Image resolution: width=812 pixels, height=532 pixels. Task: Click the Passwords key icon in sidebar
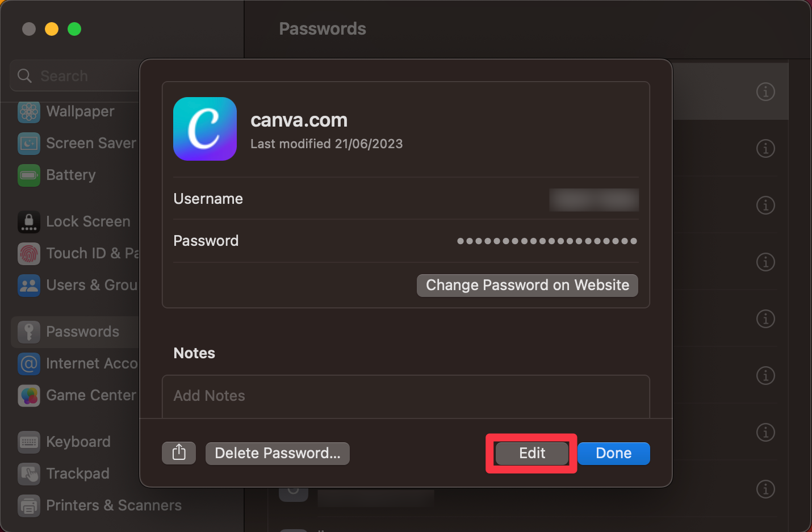(x=29, y=332)
